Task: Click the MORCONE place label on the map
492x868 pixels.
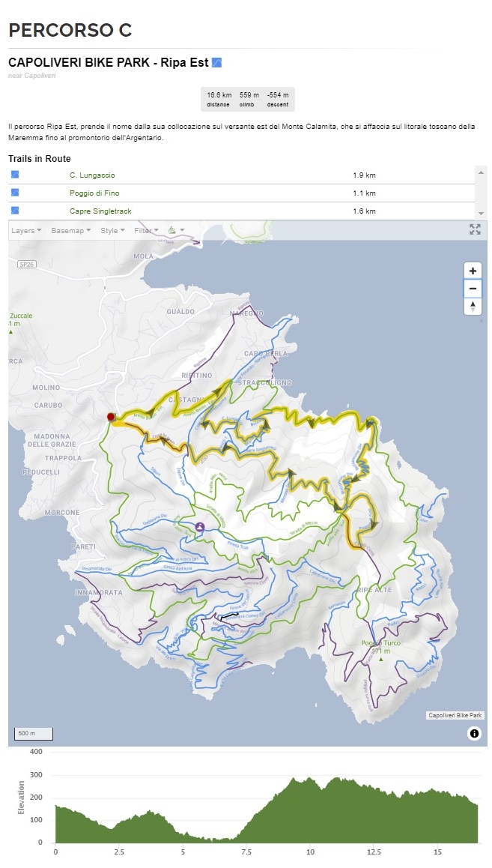Action: 62,513
